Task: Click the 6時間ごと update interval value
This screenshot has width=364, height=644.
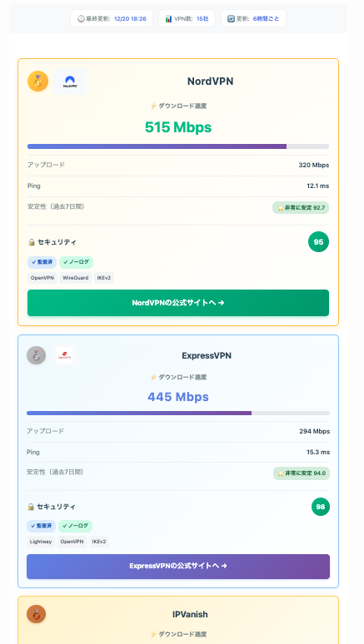Action: (x=266, y=19)
